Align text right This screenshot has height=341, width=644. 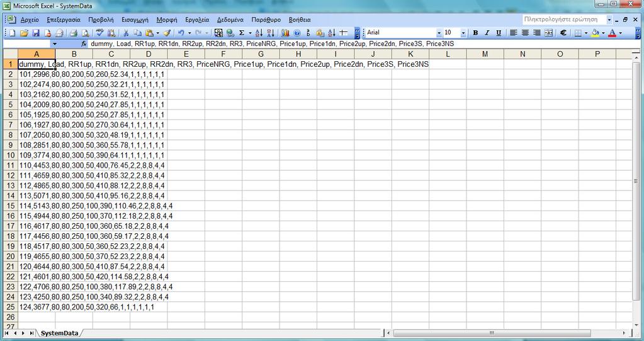tap(536, 33)
